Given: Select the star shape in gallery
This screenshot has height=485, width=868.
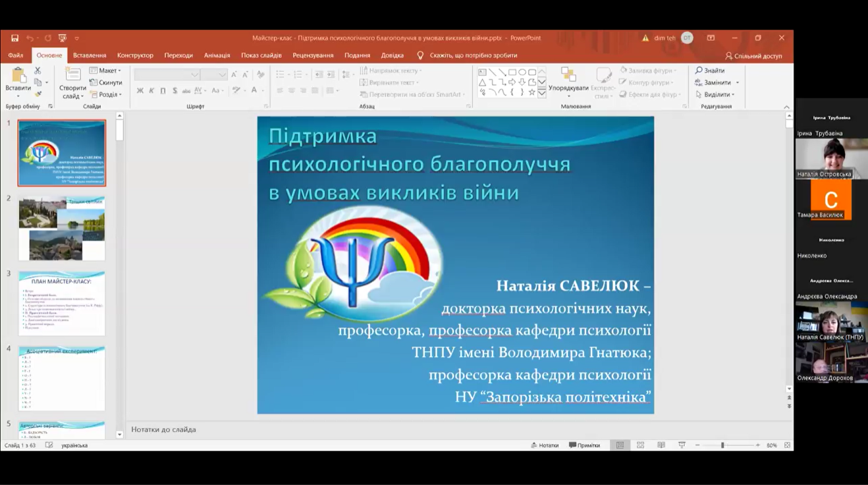Looking at the screenshot, I should pos(531,93).
